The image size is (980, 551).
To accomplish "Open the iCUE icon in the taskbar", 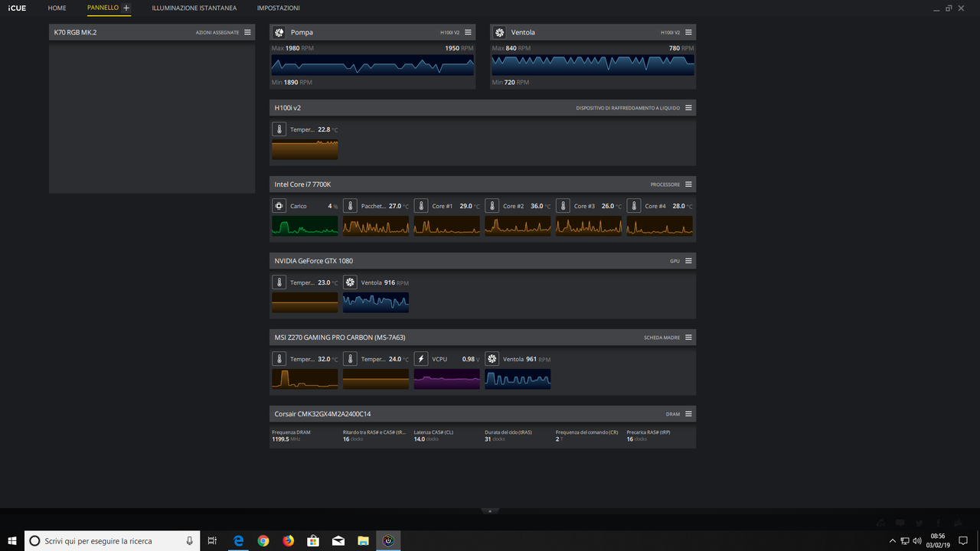I will coord(388,540).
